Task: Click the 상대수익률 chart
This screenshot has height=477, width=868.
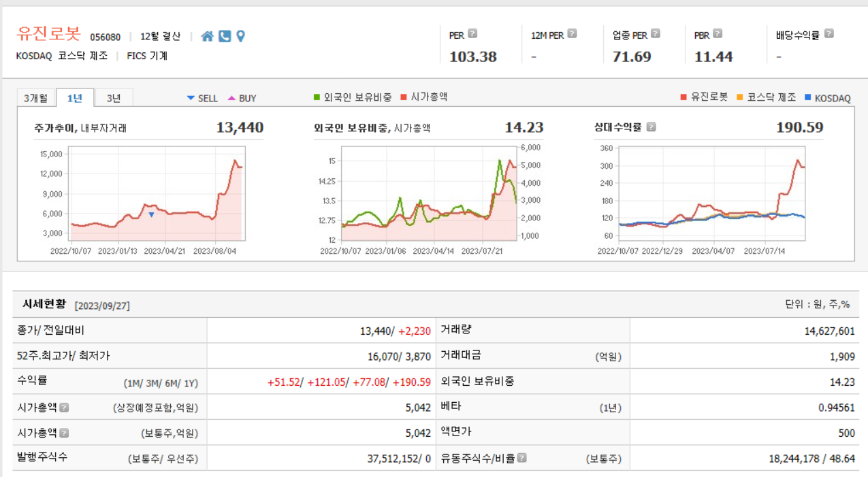Action: [712, 194]
